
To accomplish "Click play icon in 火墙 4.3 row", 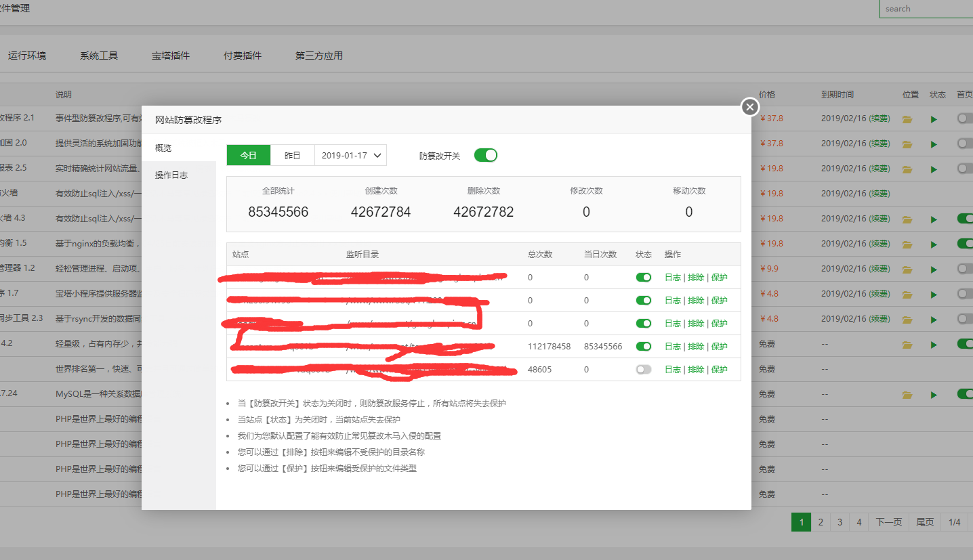I will click(x=934, y=219).
